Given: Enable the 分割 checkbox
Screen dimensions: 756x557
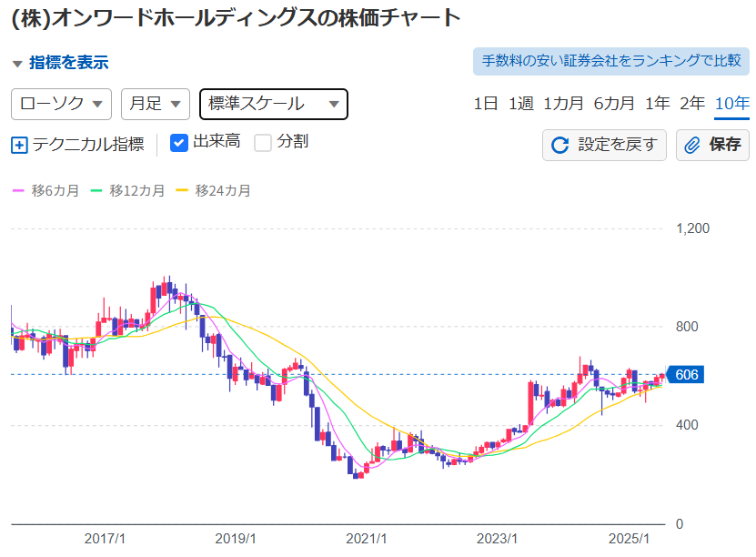Looking at the screenshot, I should tap(263, 143).
